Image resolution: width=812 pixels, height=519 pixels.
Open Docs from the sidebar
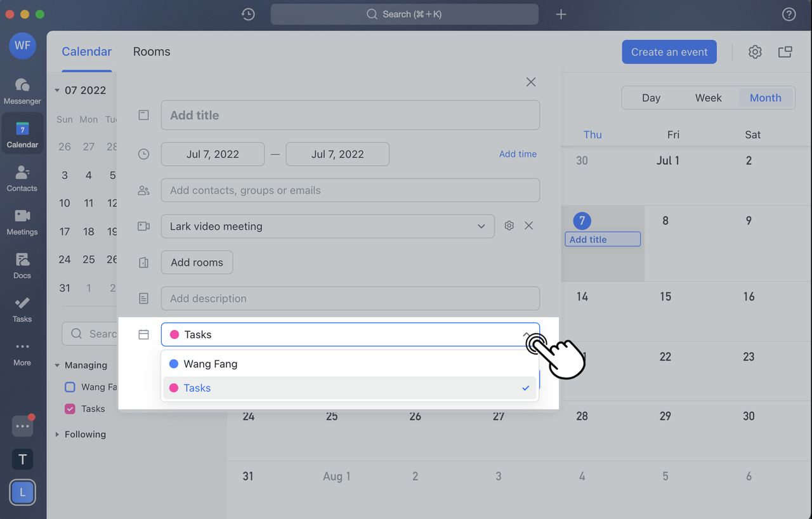[22, 266]
